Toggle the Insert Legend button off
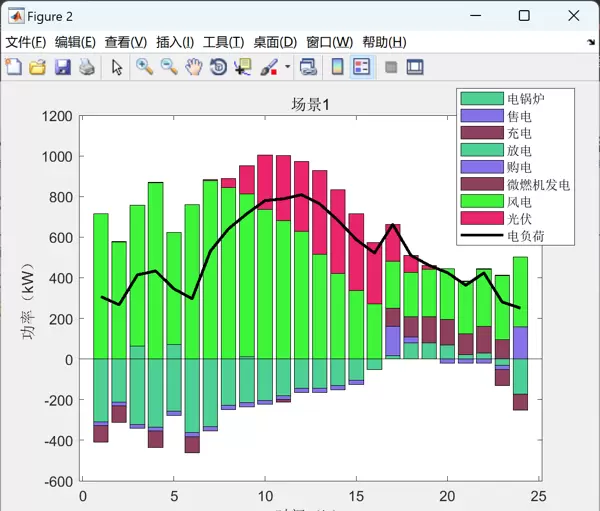This screenshot has width=600, height=511. (362, 67)
